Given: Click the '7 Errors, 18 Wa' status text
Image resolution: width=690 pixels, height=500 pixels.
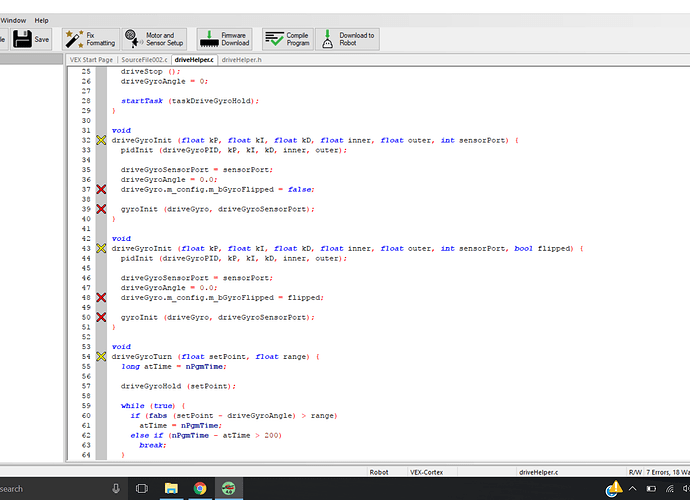Looking at the screenshot, I should click(668, 472).
